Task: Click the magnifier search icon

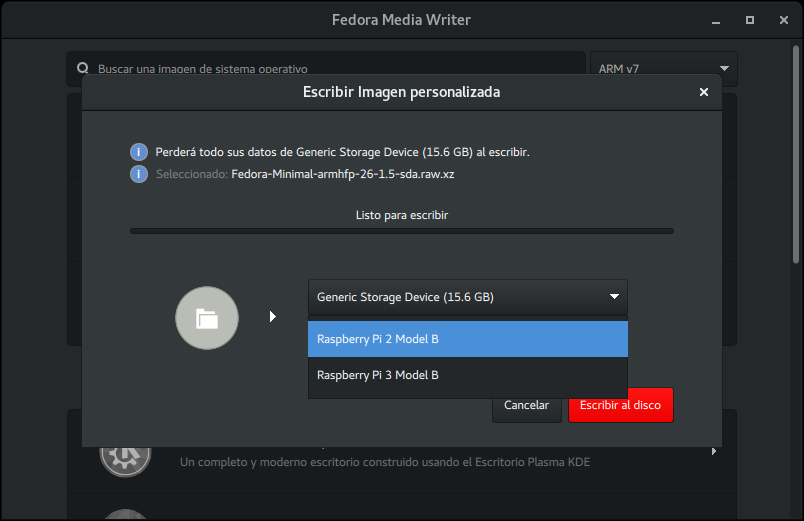Action: pyautogui.click(x=83, y=68)
